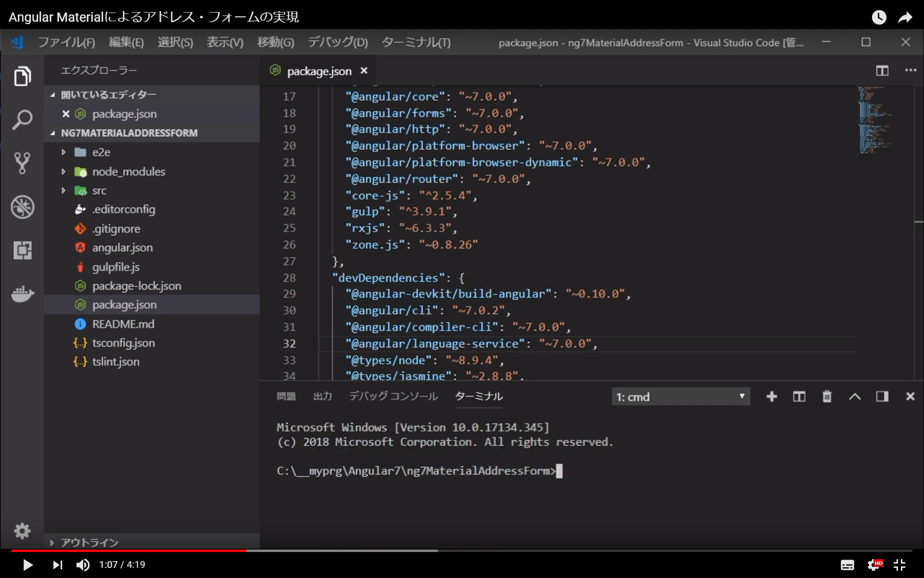This screenshot has width=924, height=578.
Task: Select the package.json editor tab
Action: (319, 71)
